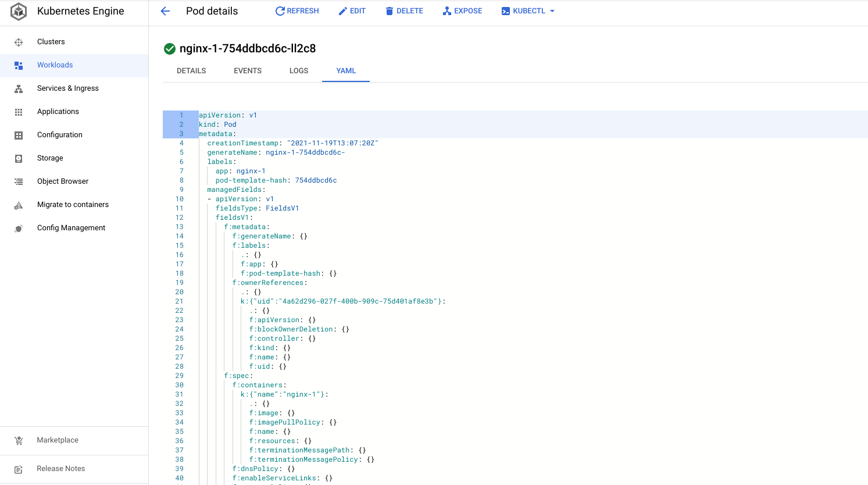
Task: Click the pod name nginx-1-754ddbcd6c-ll2c8 heading
Action: (248, 49)
